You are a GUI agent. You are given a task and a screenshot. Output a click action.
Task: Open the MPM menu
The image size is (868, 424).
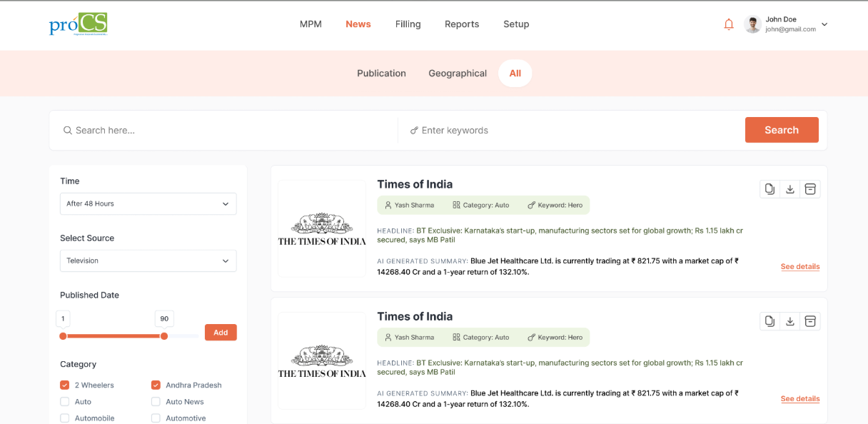point(311,24)
